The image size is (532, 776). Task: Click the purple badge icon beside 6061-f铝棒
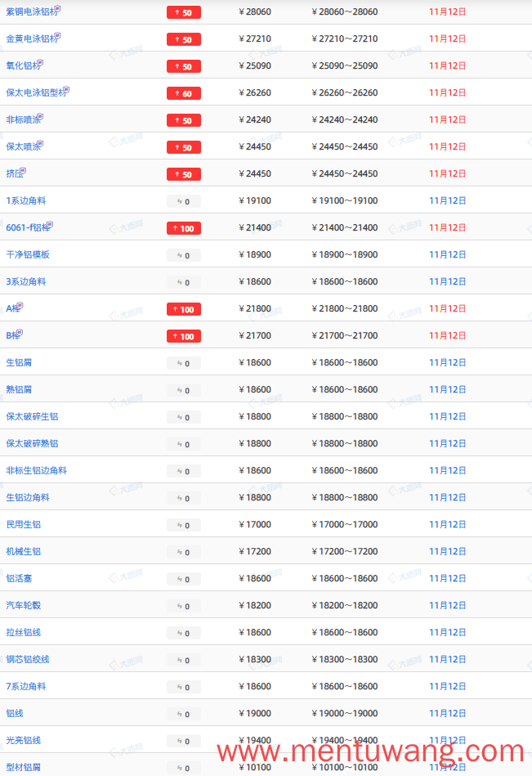(50, 225)
